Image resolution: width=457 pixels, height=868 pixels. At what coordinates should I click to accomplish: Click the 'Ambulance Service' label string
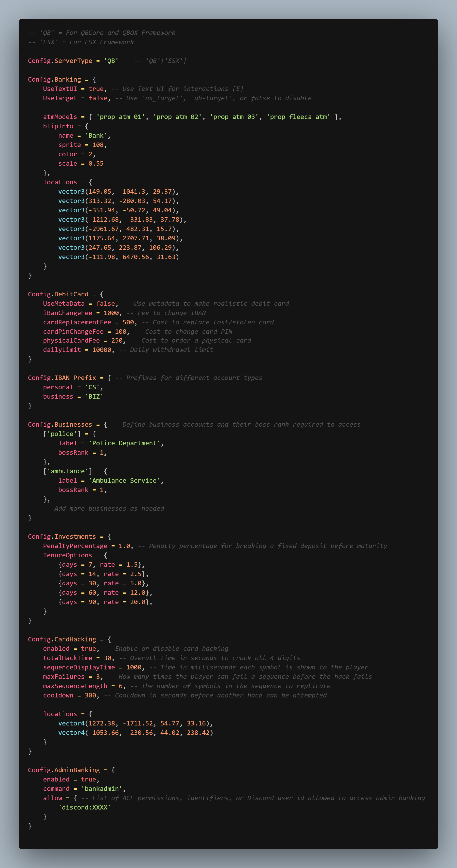124,480
